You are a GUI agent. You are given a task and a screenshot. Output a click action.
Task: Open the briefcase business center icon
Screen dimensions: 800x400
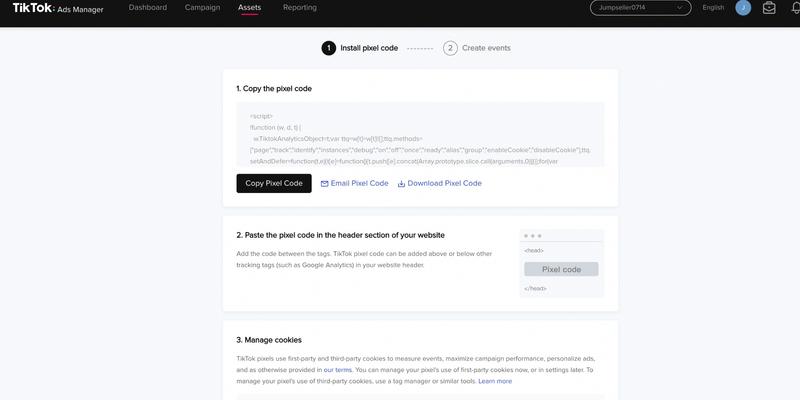tap(769, 8)
